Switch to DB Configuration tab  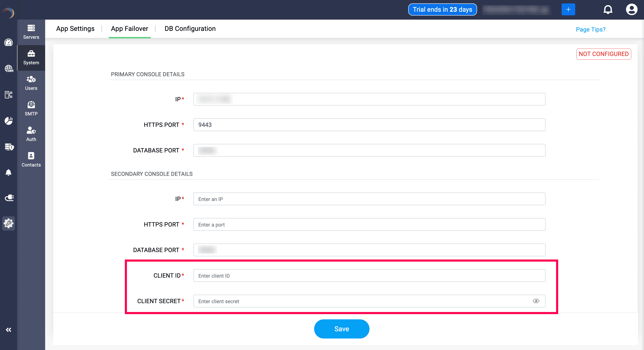click(190, 29)
